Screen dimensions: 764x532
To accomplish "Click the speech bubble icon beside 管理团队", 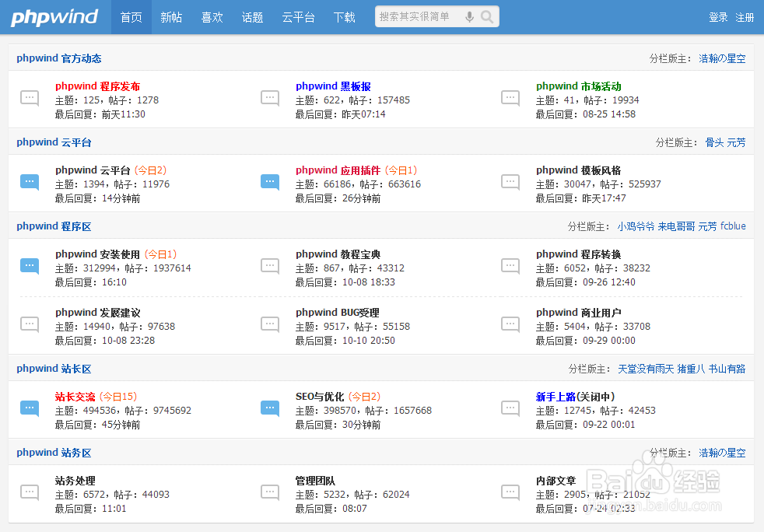I will coord(270,492).
